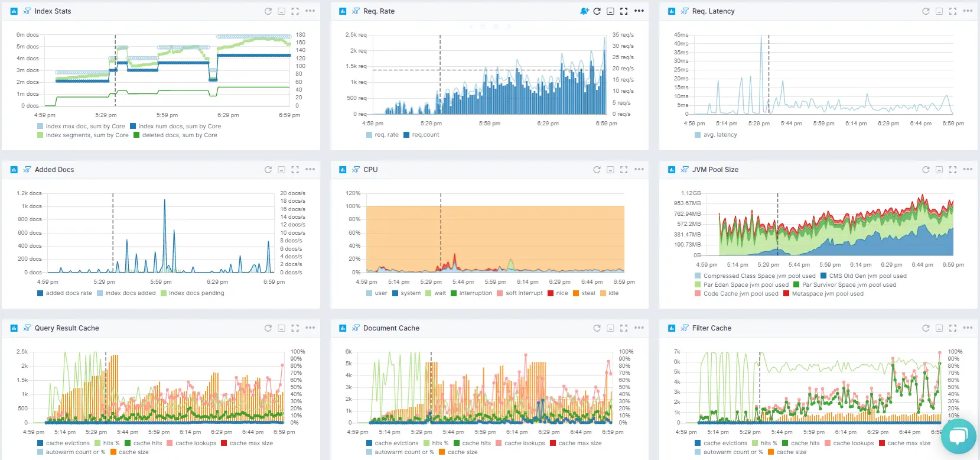Toggle avg. latency series in Req. Latency legend
This screenshot has width=980, height=460.
(719, 135)
